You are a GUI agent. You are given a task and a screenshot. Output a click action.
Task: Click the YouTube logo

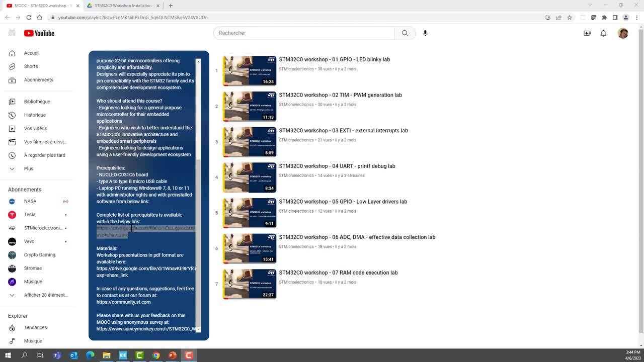click(x=39, y=33)
